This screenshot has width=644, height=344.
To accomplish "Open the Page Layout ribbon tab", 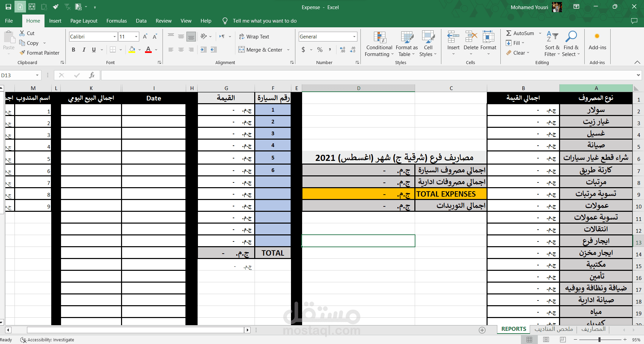I will [x=84, y=21].
